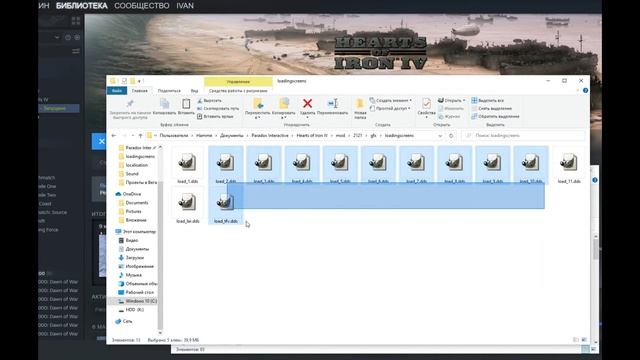Open Steam's СООБЩЕСТВО (Community) tab
The height and width of the screenshot is (360, 640).
click(142, 6)
